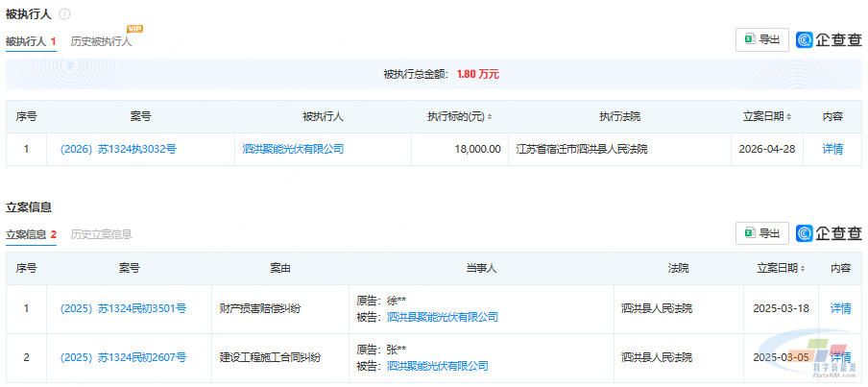This screenshot has width=868, height=387.
Task: View 详情 for case 苏1324民初3501号
Action: click(x=840, y=309)
